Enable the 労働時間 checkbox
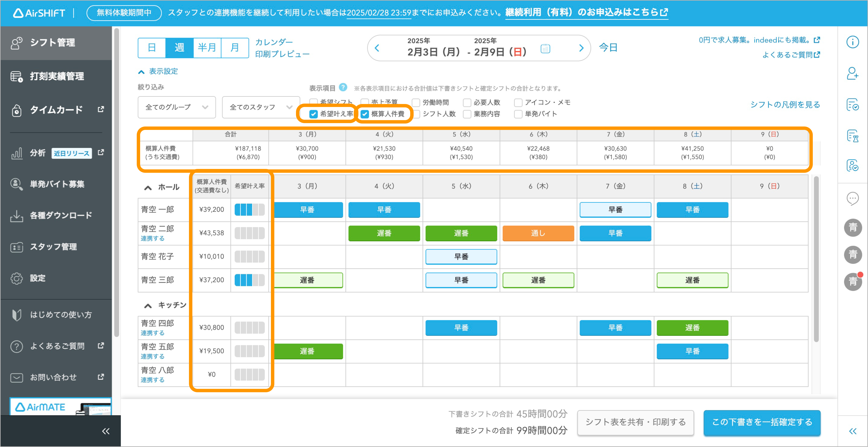Viewport: 868px width, 447px height. (x=416, y=102)
